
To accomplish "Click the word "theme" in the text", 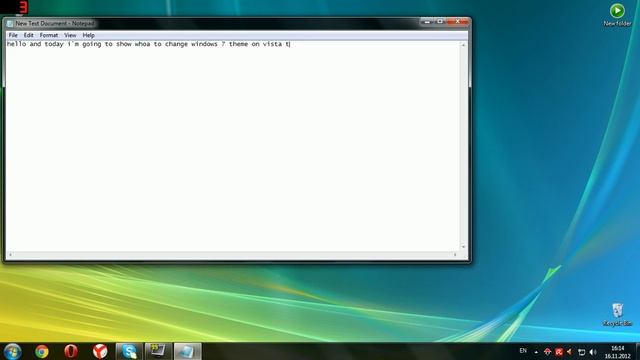I will pyautogui.click(x=238, y=44).
